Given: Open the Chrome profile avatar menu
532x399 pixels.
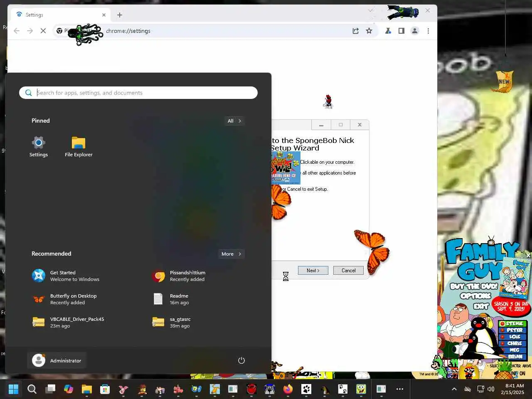Looking at the screenshot, I should click(415, 31).
